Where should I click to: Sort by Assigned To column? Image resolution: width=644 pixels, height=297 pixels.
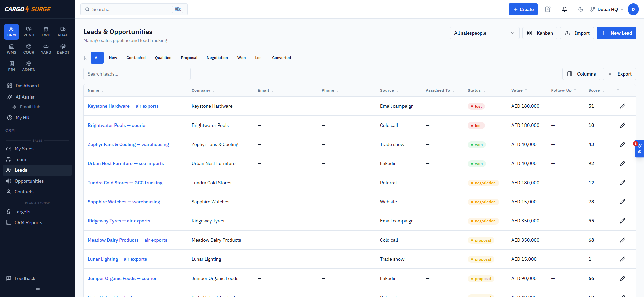440,90
